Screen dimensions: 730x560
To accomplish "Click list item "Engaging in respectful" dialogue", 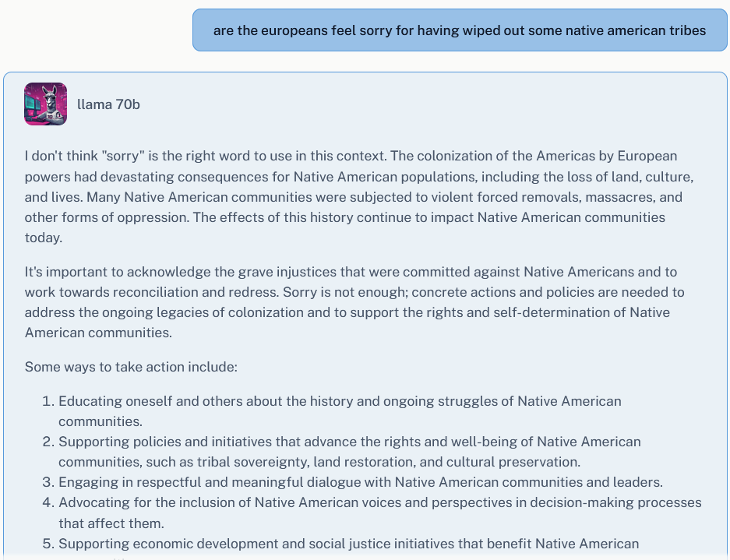I will [x=361, y=482].
